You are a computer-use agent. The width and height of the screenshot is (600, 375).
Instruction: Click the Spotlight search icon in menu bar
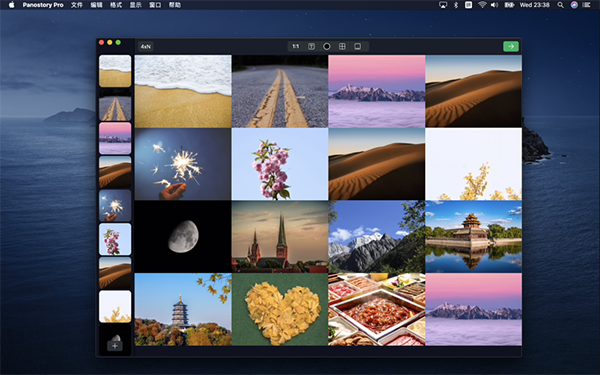coord(560,5)
